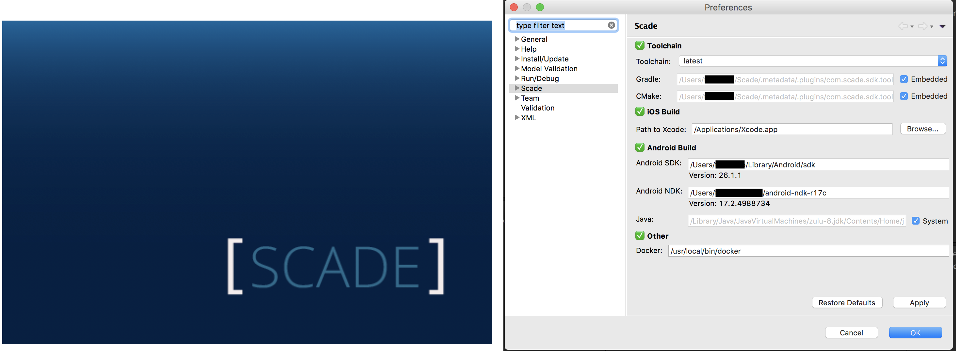Open the Toolchain dropdown set to latest

(x=813, y=61)
